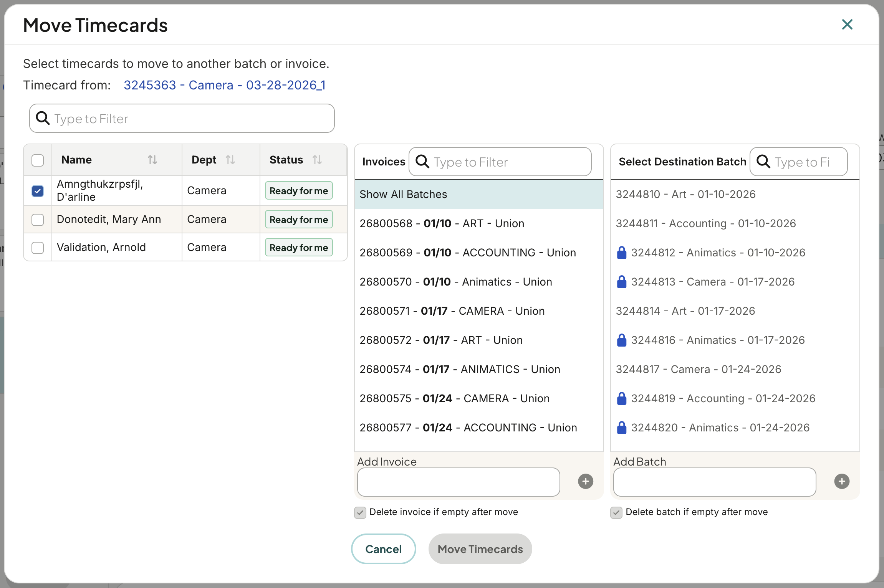This screenshot has width=884, height=588.
Task: Click lock icon on 3244812 Animatics batch
Action: (x=621, y=253)
